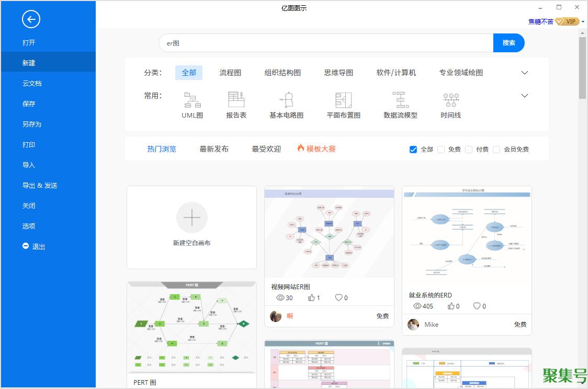Viewport: 588px width, 389px height.
Task: Click the plus icon for 新建空白画布
Action: coord(191,218)
